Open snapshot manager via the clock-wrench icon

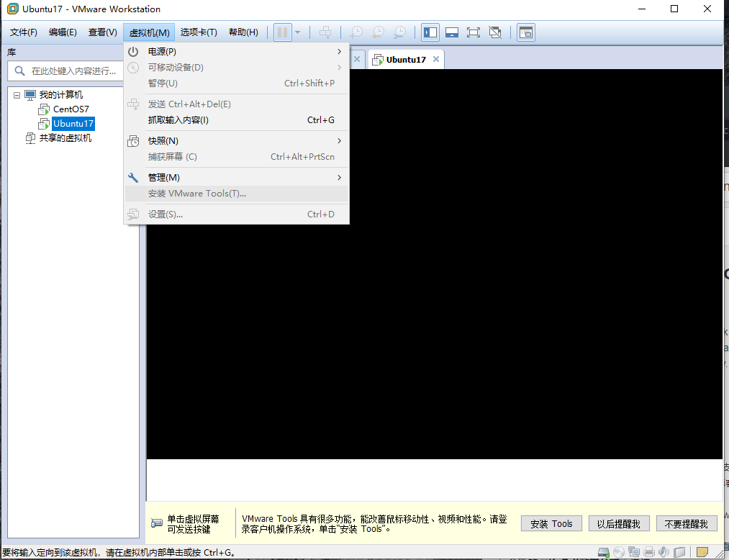[x=399, y=32]
